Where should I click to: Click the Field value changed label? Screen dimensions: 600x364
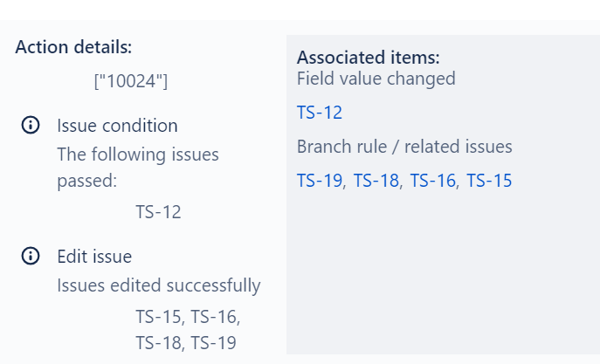(376, 79)
